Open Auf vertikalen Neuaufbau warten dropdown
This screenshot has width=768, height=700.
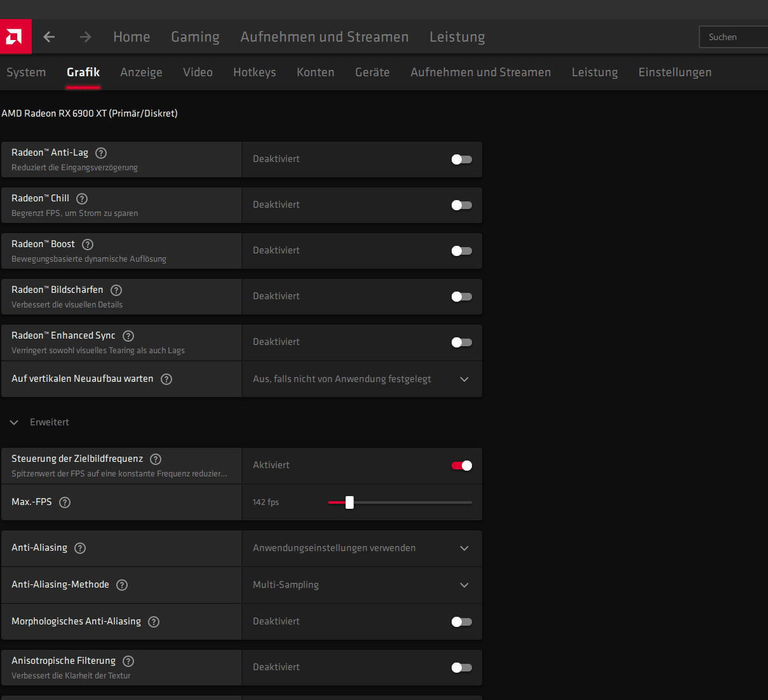click(361, 379)
